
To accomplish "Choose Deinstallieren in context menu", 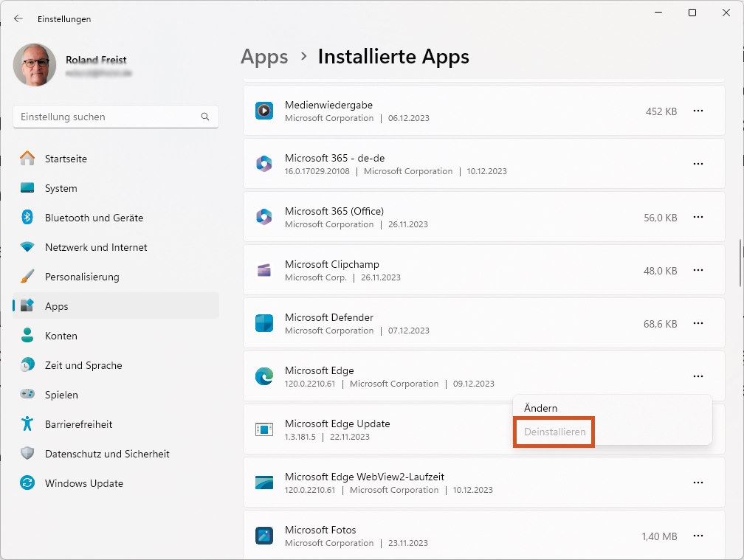I will [x=612, y=432].
